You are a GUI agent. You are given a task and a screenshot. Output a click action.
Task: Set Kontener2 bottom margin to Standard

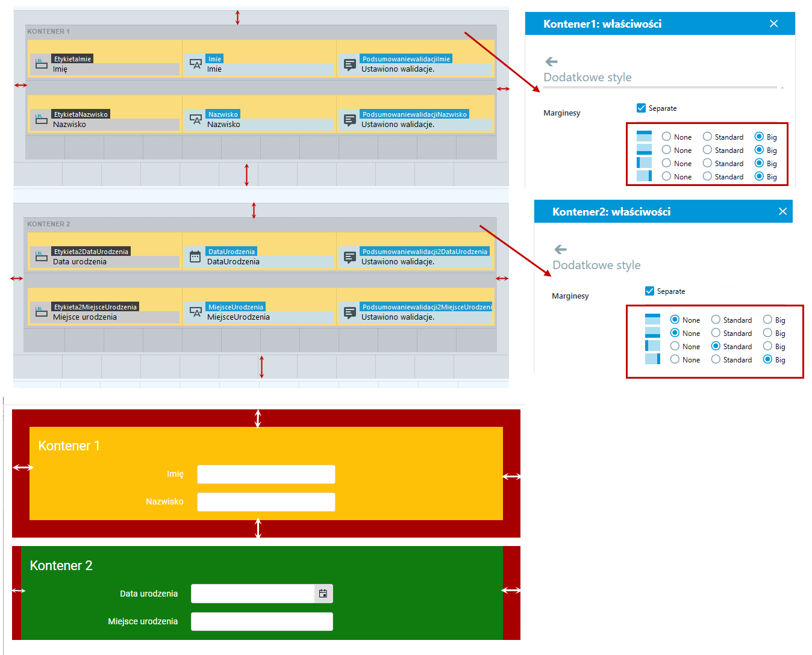716,333
